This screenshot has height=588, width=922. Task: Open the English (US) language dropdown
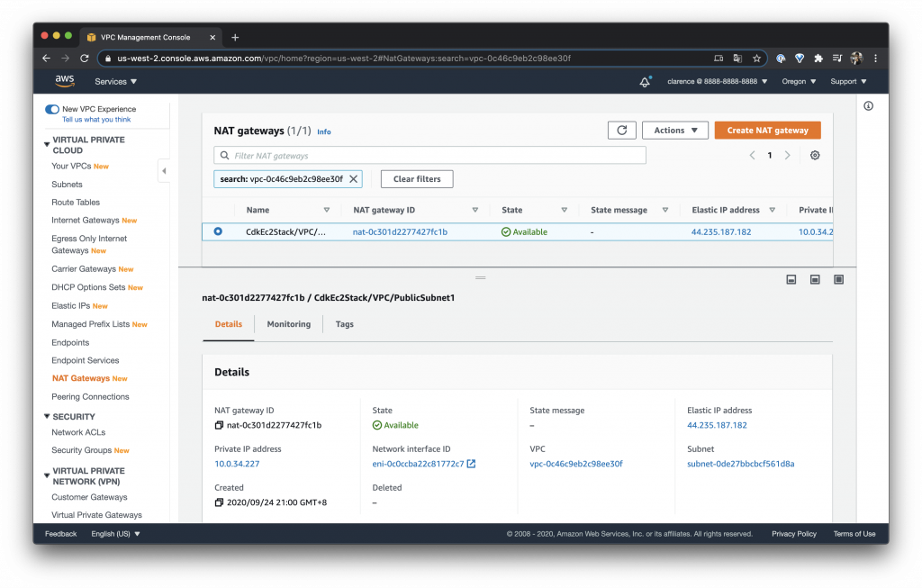point(116,534)
